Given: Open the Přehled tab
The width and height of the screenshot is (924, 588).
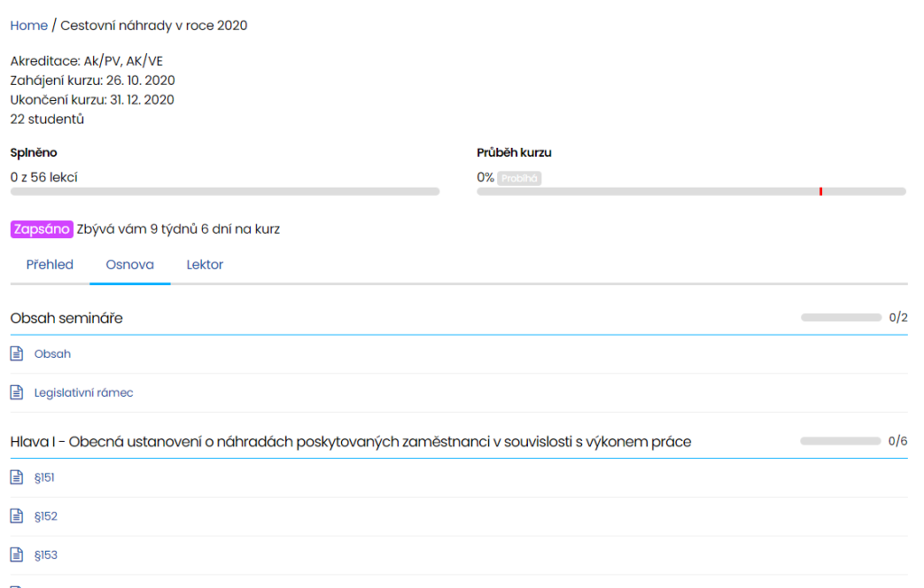Looking at the screenshot, I should click(x=50, y=265).
